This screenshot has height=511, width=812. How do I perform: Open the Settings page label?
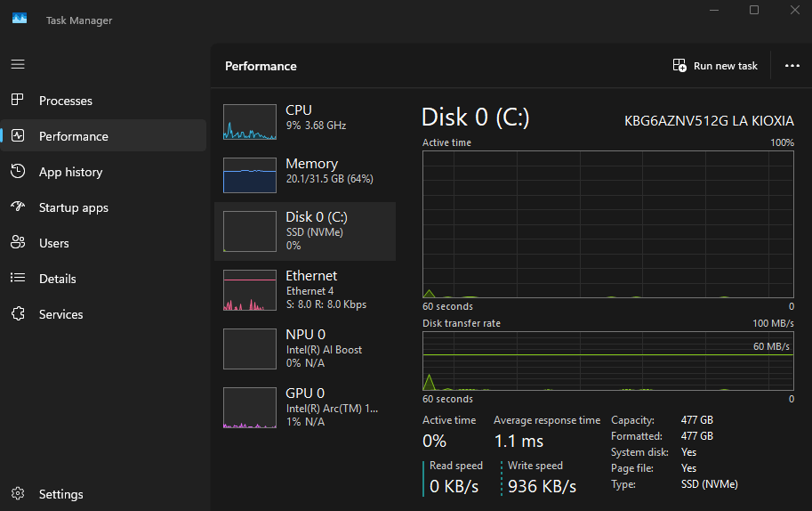click(61, 494)
